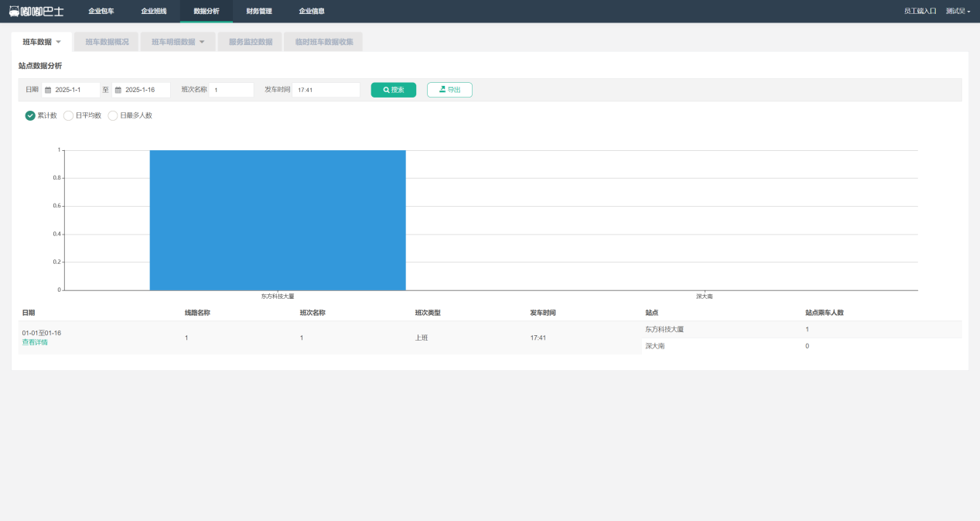Click the blue 东方科技大厦 chart bar
Screen dimensions: 980x521
coord(277,220)
